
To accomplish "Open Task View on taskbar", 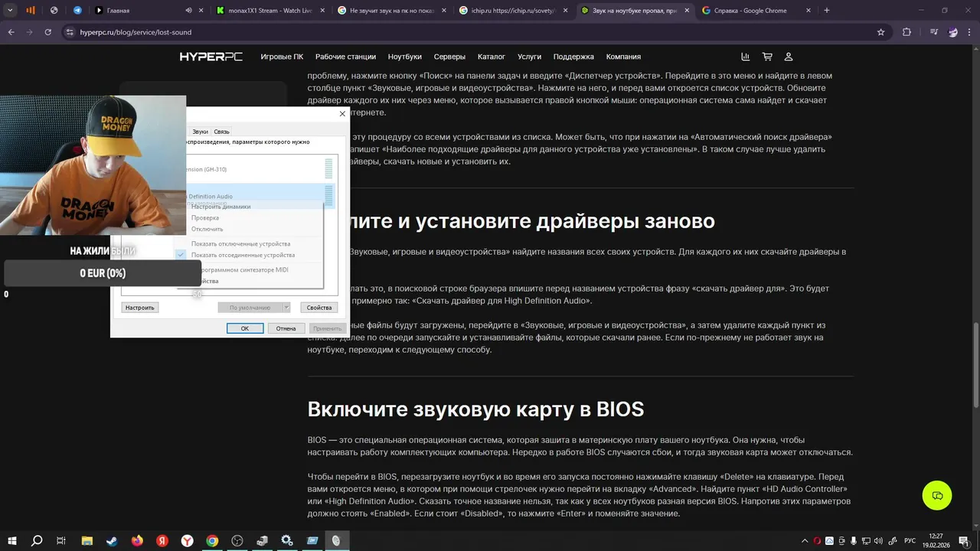I will coord(61,540).
